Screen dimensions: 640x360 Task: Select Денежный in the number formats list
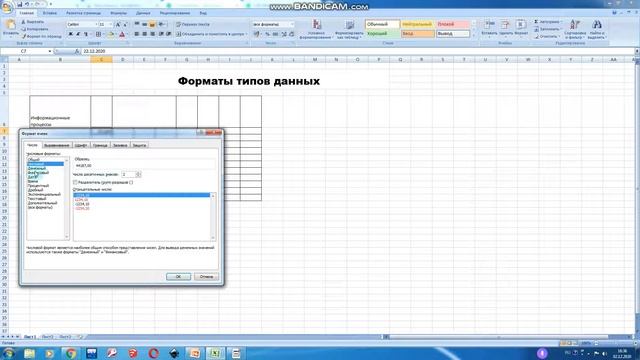coord(37,168)
